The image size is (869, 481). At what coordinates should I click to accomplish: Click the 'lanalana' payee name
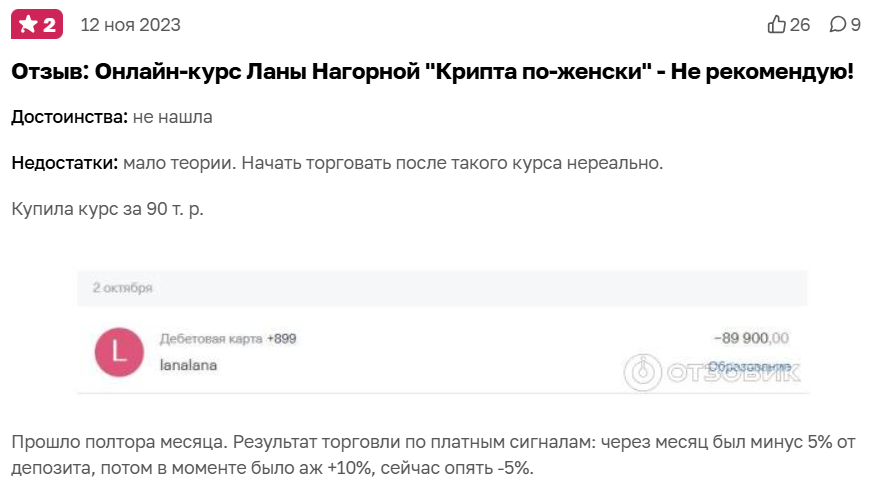click(188, 365)
